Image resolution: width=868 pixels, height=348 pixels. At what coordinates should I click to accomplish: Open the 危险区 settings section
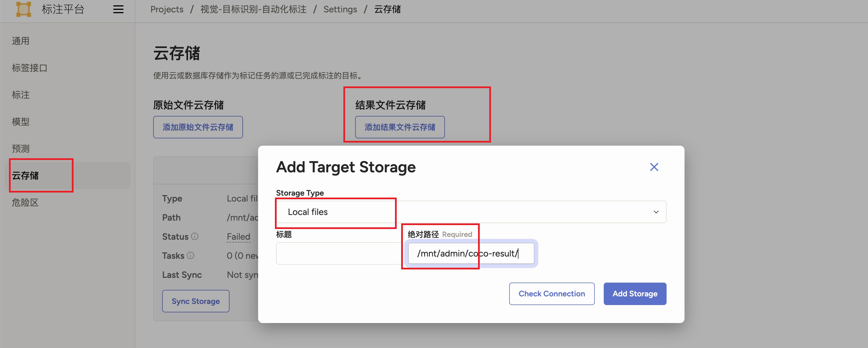pos(25,202)
